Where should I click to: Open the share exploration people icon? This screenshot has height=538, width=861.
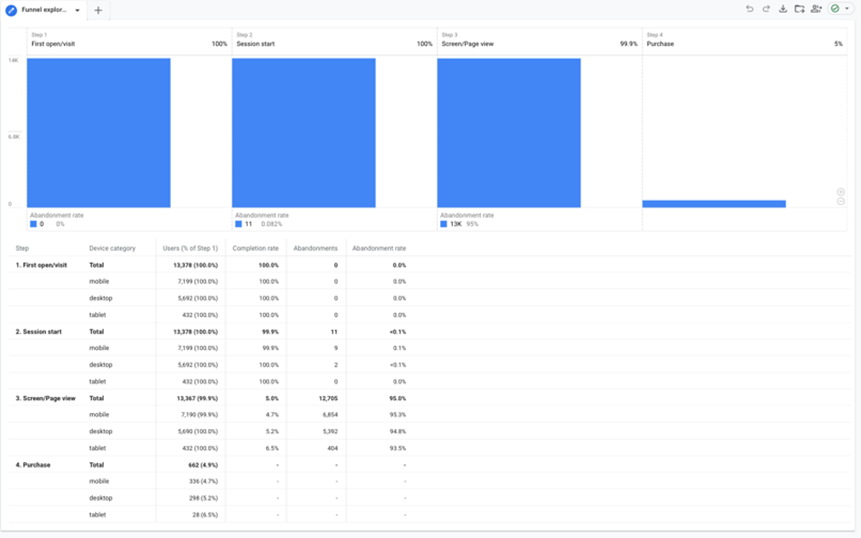coord(816,9)
